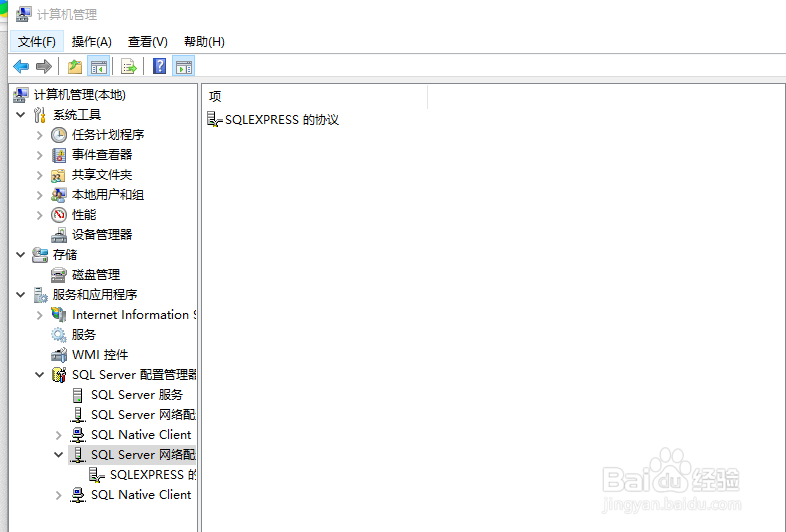Click the 任务计划程序 clock icon
The width and height of the screenshot is (786, 532).
[x=59, y=135]
